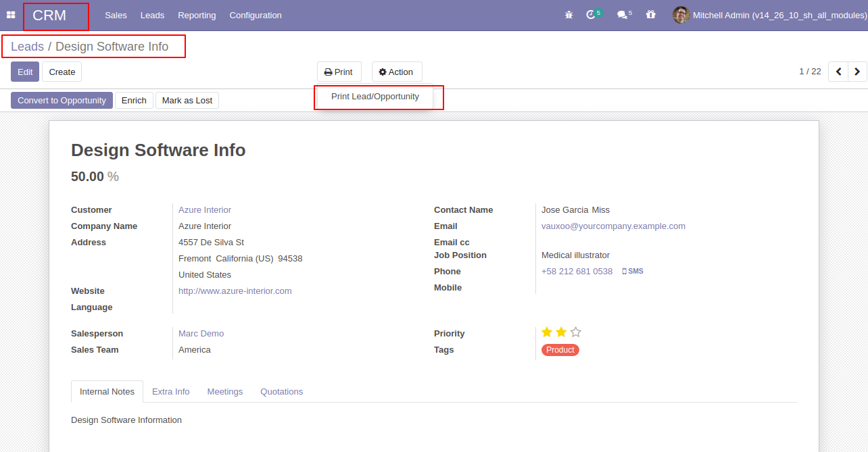
Task: Click Mark as Lost button
Action: pos(187,100)
